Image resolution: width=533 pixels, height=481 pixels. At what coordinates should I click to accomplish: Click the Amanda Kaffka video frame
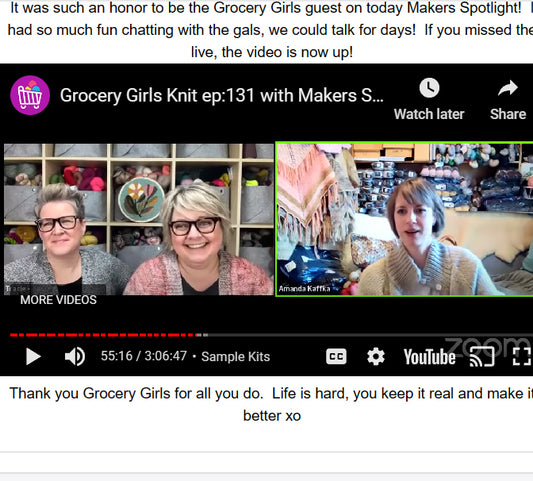pos(404,219)
